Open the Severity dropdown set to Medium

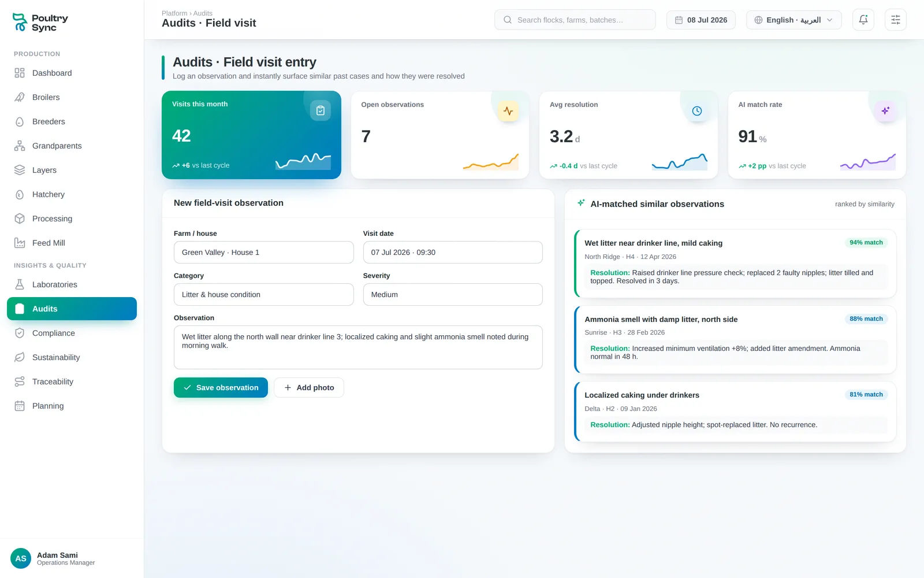tap(453, 294)
